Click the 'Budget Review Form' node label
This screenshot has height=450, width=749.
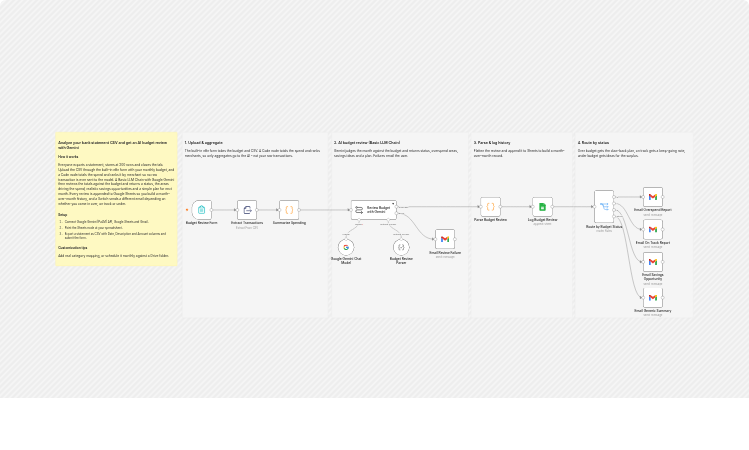click(x=202, y=223)
